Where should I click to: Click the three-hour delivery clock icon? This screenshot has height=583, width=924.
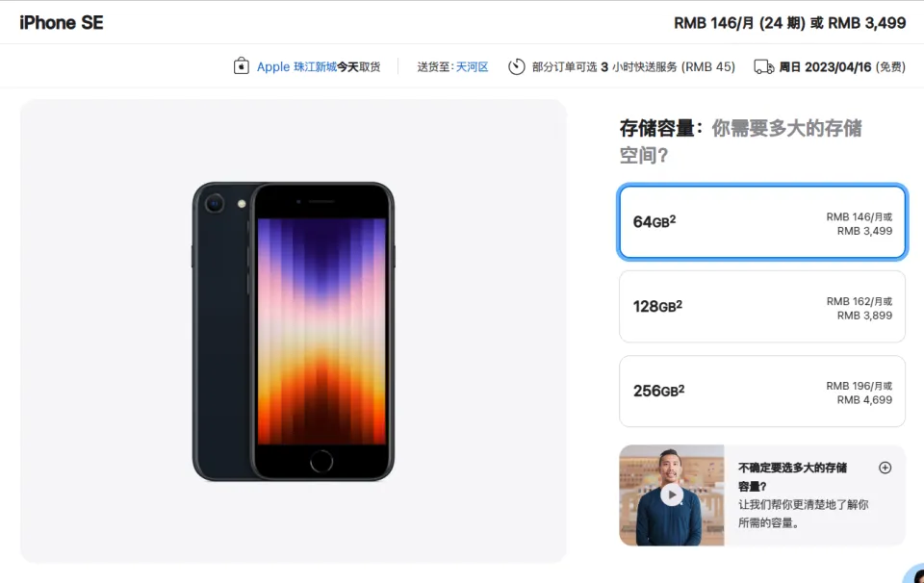pos(516,66)
